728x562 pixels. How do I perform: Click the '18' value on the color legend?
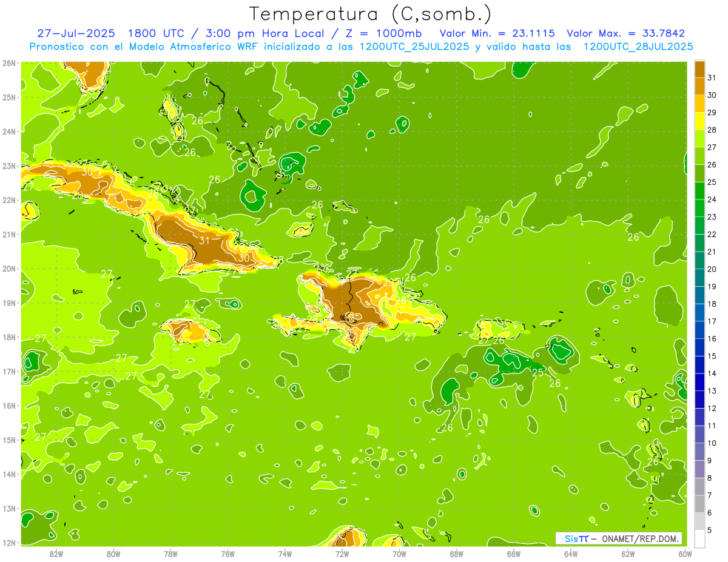[x=712, y=304]
